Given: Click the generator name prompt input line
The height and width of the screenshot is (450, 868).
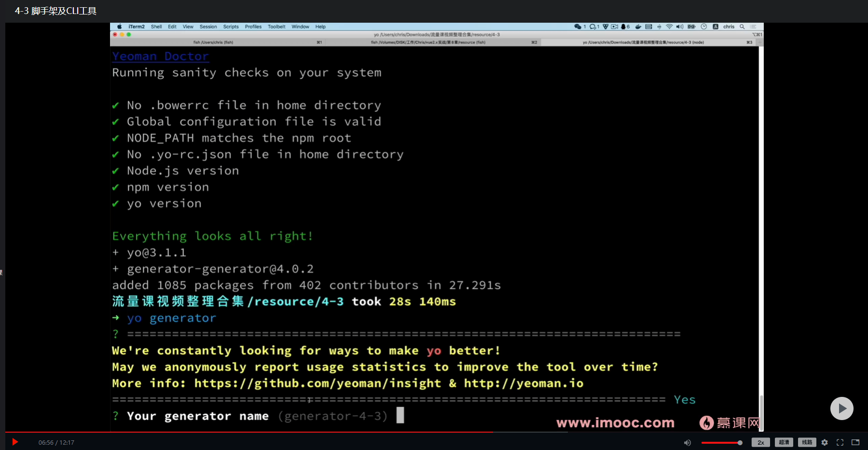Looking at the screenshot, I should 258,416.
